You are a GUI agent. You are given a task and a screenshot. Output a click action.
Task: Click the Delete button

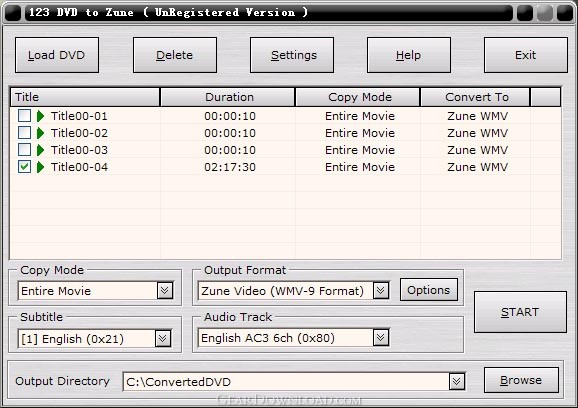(175, 55)
